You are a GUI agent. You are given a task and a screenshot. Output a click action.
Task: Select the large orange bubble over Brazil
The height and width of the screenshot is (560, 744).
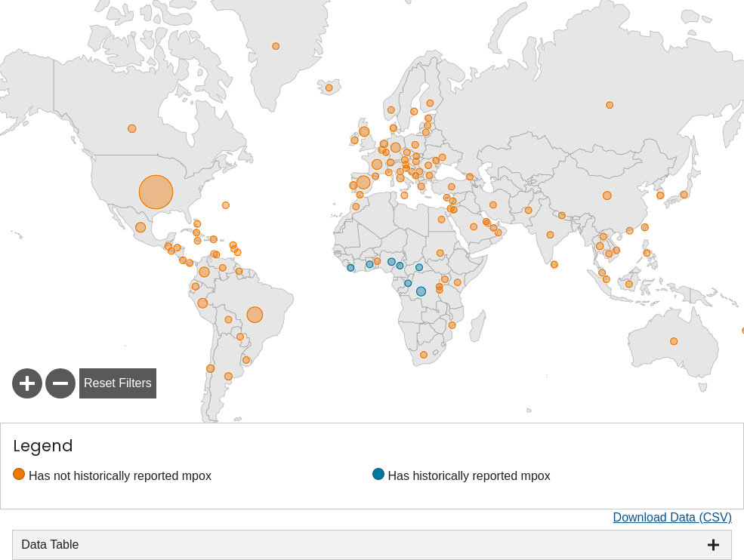pyautogui.click(x=255, y=315)
